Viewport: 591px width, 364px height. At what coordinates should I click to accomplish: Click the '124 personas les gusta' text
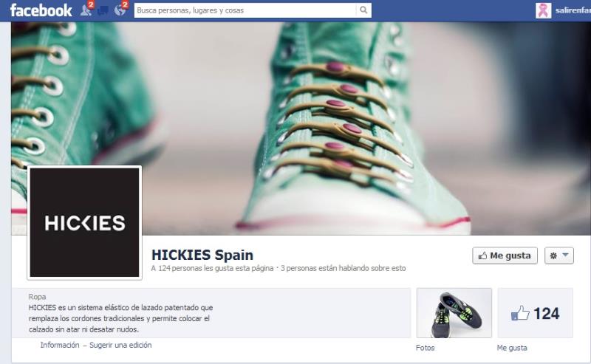pyautogui.click(x=213, y=269)
